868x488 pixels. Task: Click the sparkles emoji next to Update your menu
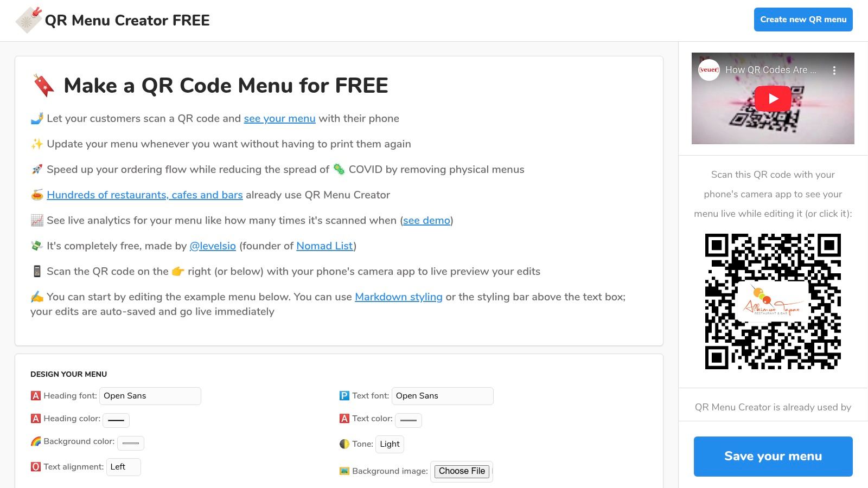[37, 144]
